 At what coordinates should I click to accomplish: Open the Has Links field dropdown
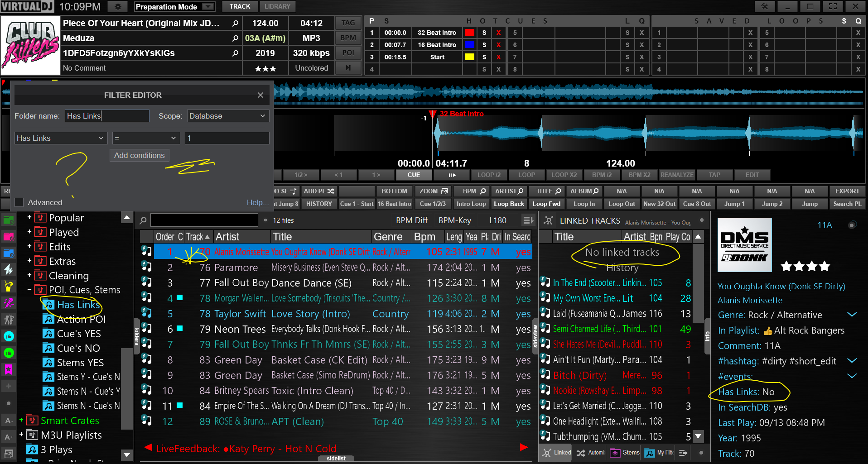pyautogui.click(x=60, y=138)
